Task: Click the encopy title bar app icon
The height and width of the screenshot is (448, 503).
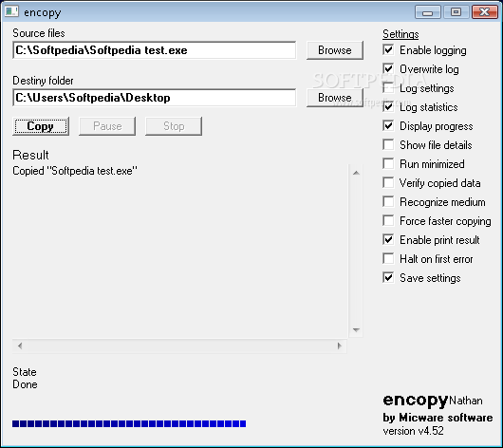Action: [11, 11]
